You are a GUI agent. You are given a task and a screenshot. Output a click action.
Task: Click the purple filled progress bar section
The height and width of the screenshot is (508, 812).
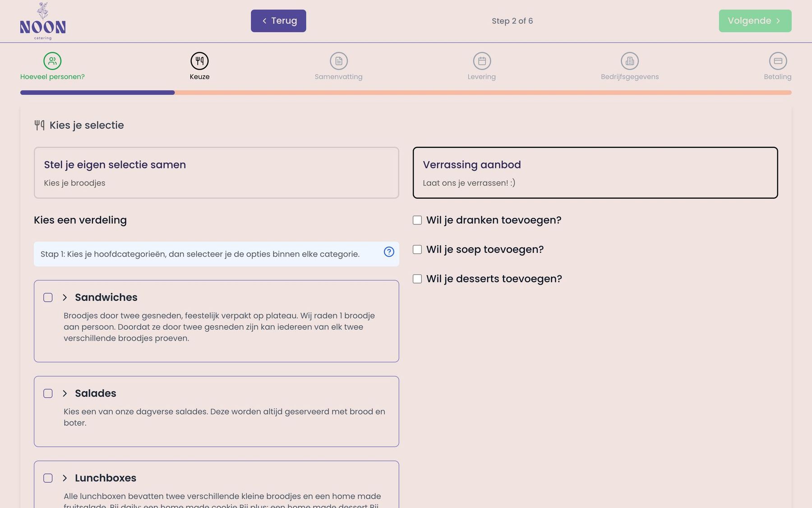[97, 93]
